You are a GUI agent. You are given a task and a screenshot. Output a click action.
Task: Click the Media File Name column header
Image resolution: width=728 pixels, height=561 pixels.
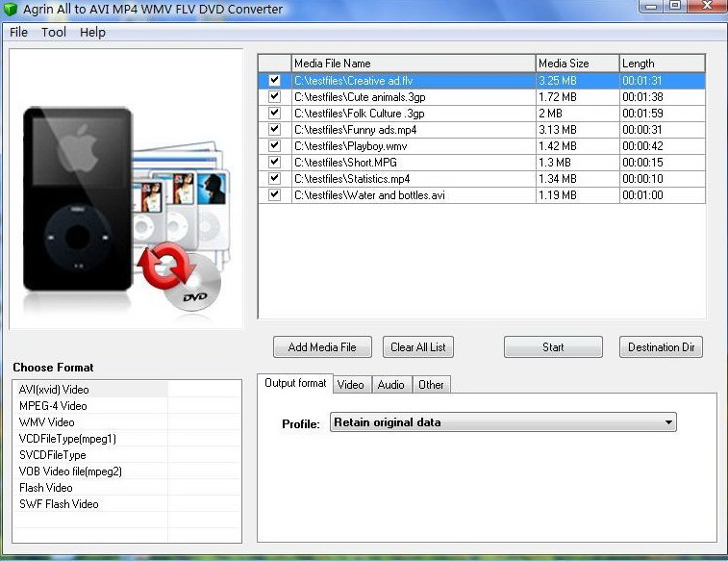point(414,64)
